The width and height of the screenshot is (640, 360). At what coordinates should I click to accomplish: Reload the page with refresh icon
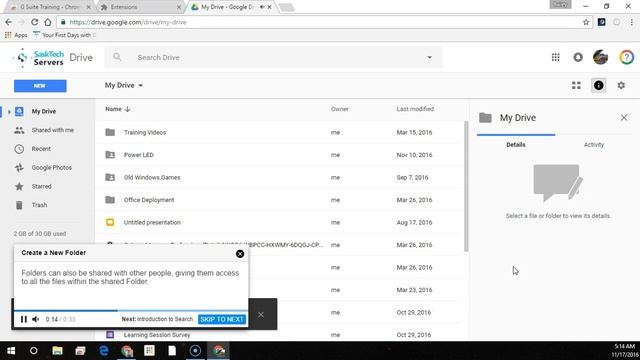(x=35, y=22)
